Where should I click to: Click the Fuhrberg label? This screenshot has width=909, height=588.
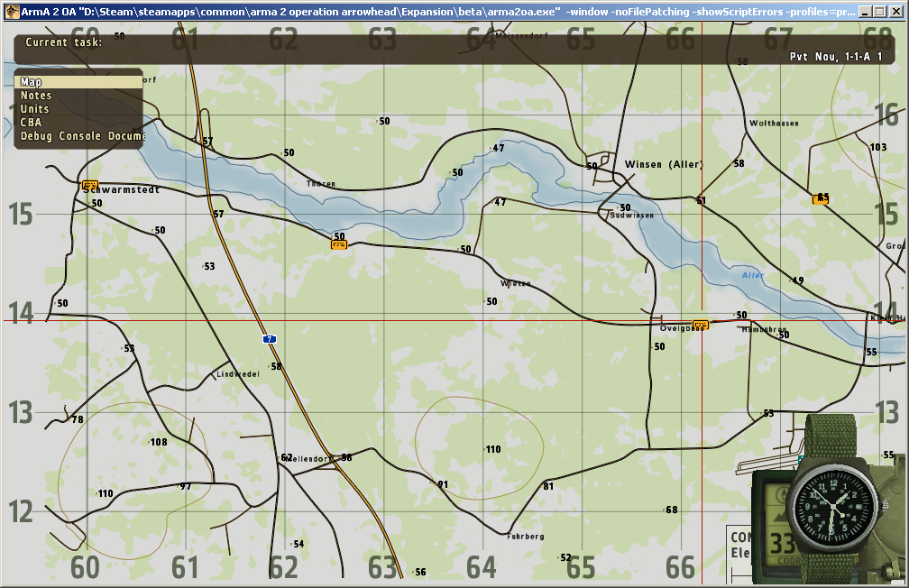click(526, 537)
